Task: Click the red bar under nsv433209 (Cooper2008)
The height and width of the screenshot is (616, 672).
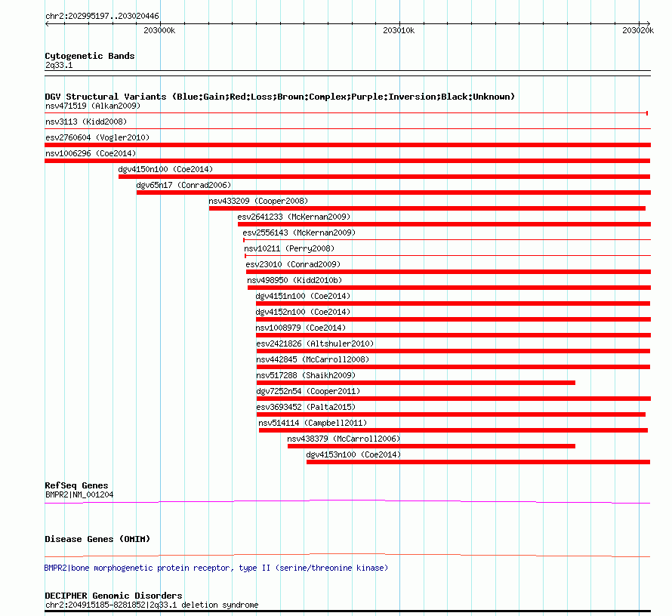Action: tap(427, 208)
